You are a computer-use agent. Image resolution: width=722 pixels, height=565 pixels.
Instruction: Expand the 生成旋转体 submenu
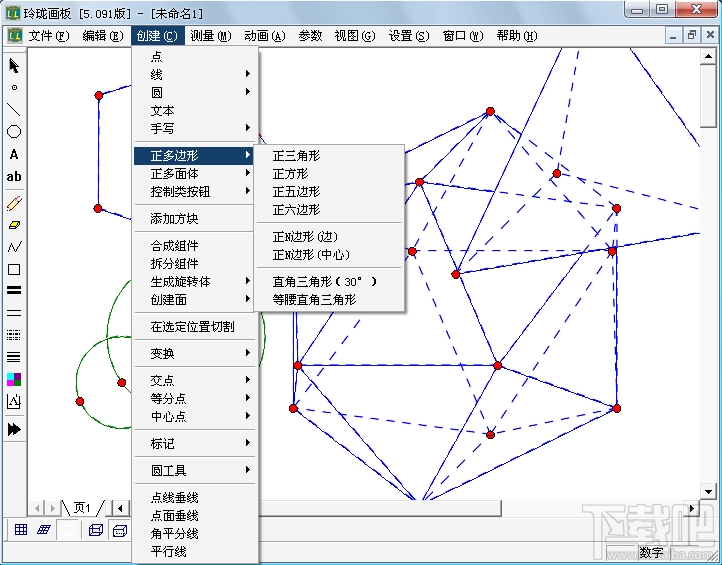(x=195, y=281)
